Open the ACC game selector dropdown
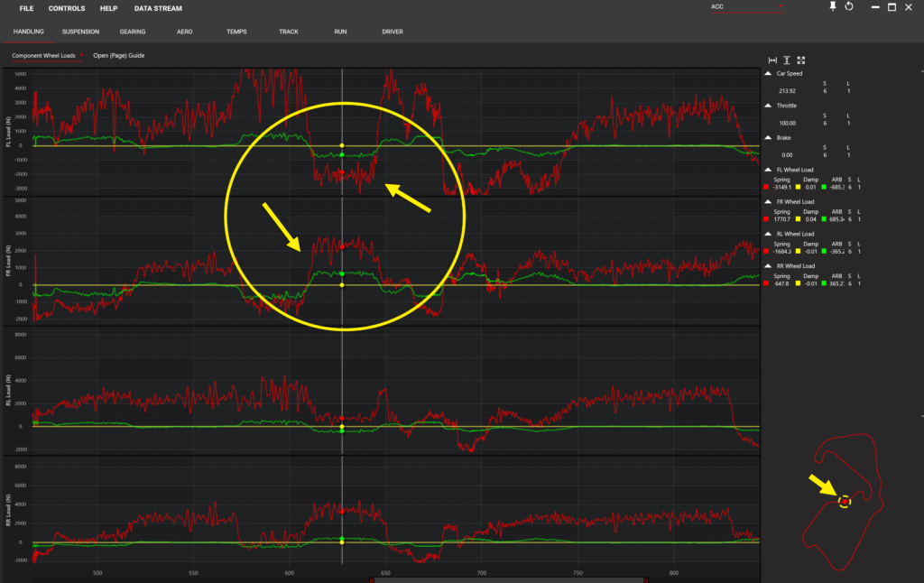Screen dimensions: 924x583 [x=746, y=7]
